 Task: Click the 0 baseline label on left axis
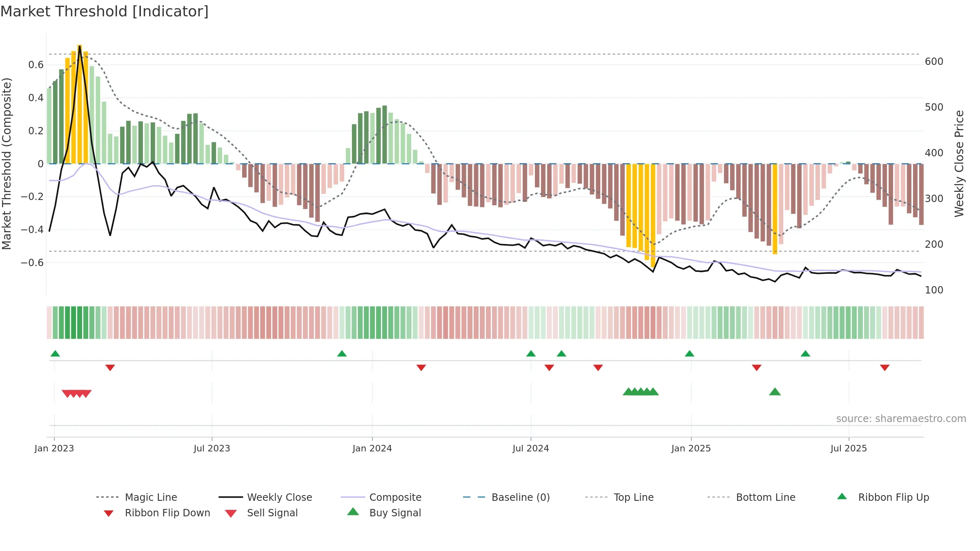(40, 164)
